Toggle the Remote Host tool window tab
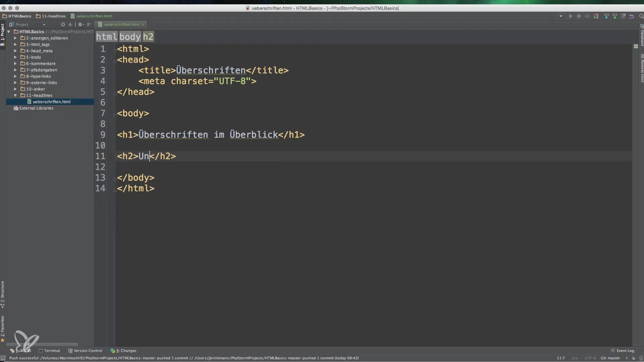 pyautogui.click(x=642, y=68)
